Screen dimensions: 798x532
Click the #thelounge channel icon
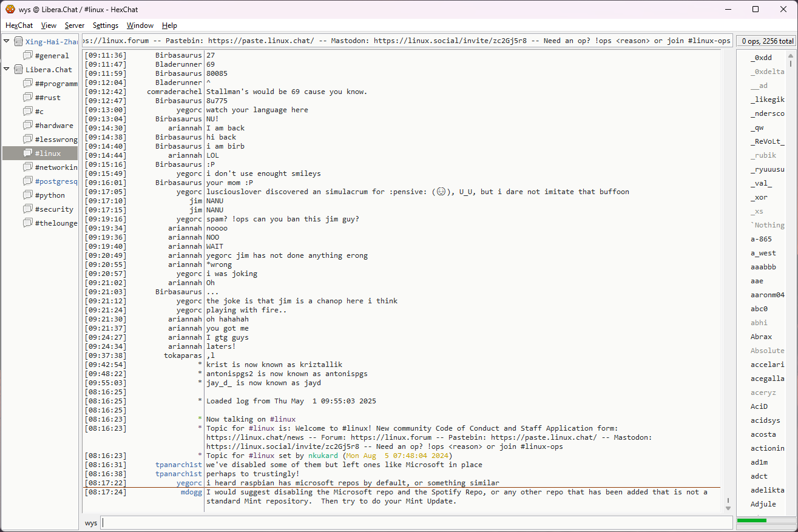click(28, 223)
